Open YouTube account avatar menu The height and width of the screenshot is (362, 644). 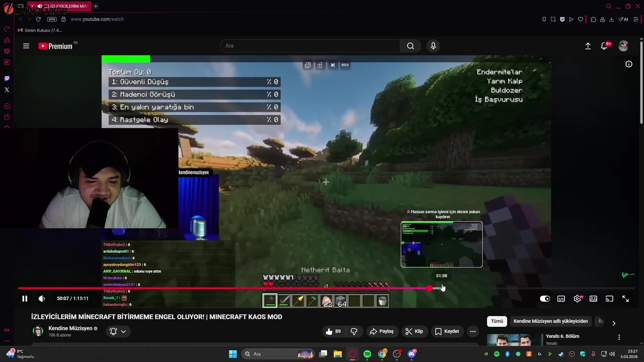(x=623, y=46)
